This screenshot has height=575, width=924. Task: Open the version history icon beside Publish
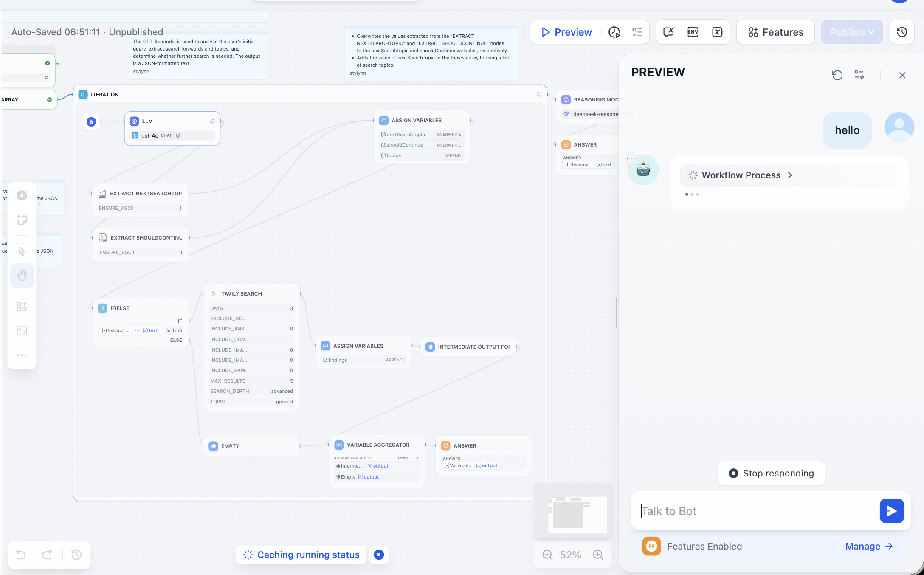902,32
